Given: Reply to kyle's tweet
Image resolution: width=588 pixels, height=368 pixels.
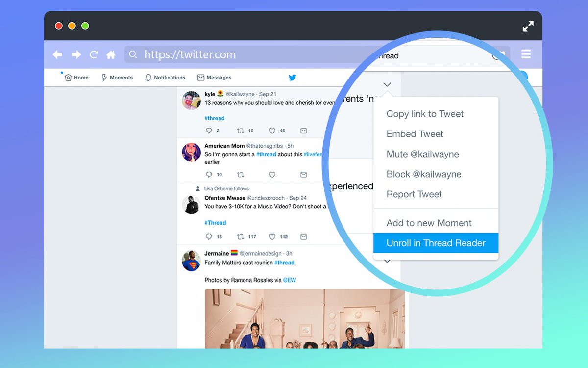Looking at the screenshot, I should [209, 131].
